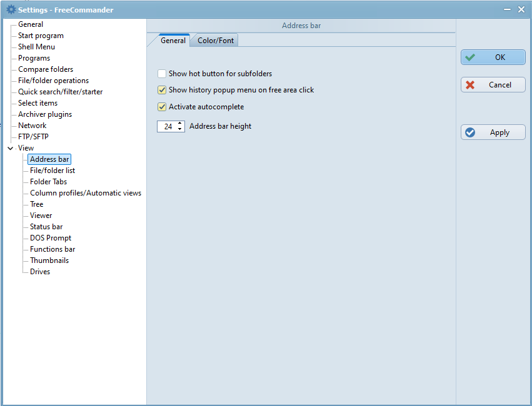Disable Activate autocomplete checkbox
The width and height of the screenshot is (532, 406).
162,107
